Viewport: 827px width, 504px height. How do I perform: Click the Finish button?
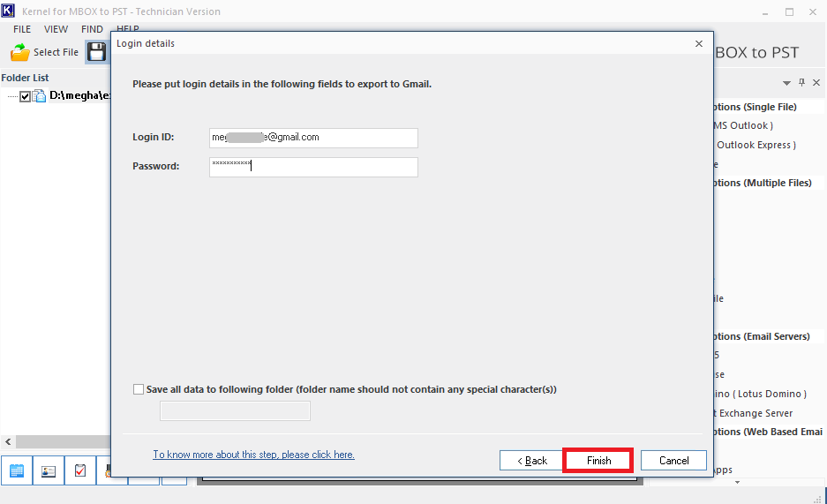(x=598, y=460)
